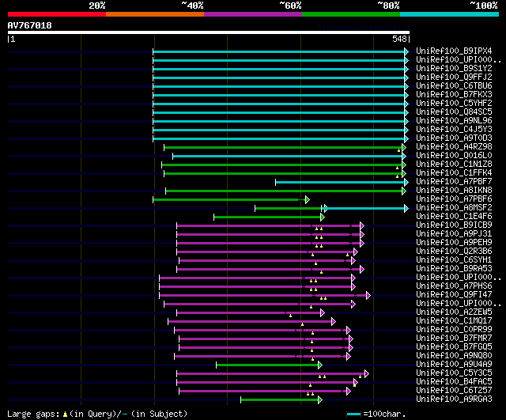
Task: Select the UniRef100_A9T0D3 label
Action: (454, 138)
